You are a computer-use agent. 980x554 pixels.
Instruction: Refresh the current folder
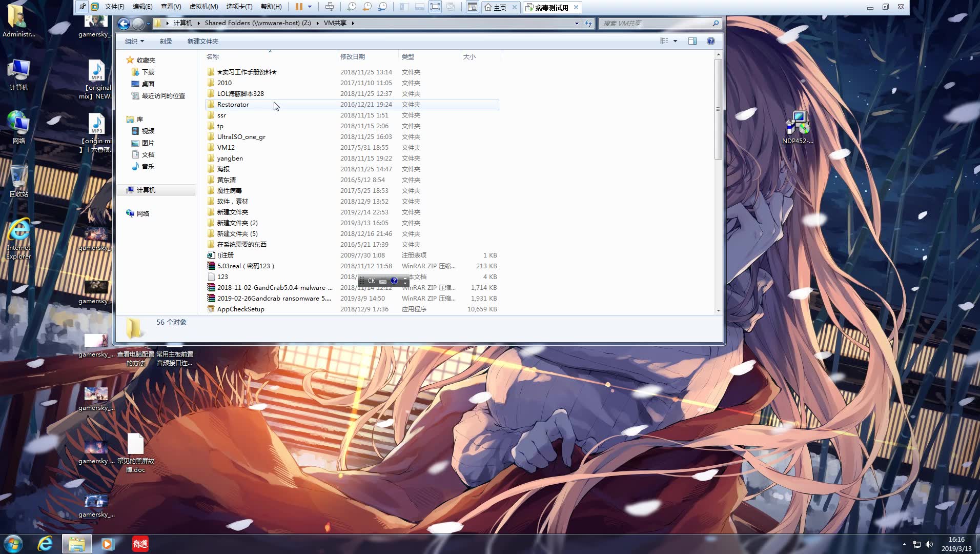pos(588,23)
